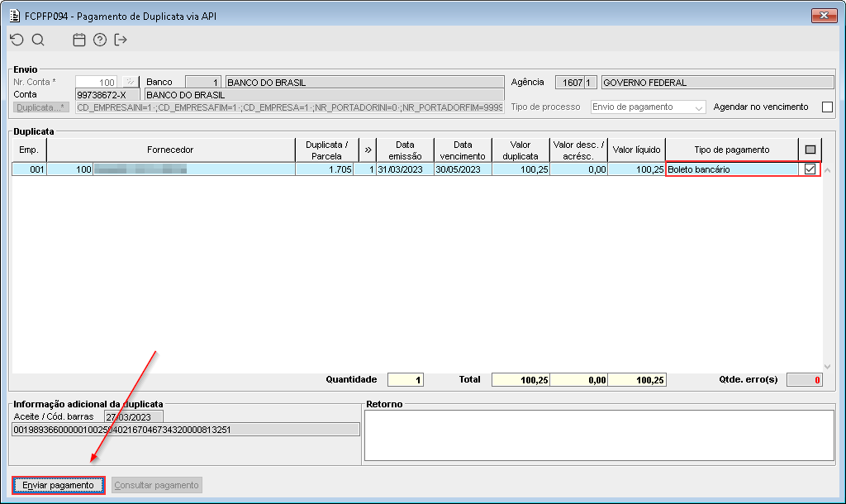Click the Data emissão column header
846x504 pixels.
405,150
